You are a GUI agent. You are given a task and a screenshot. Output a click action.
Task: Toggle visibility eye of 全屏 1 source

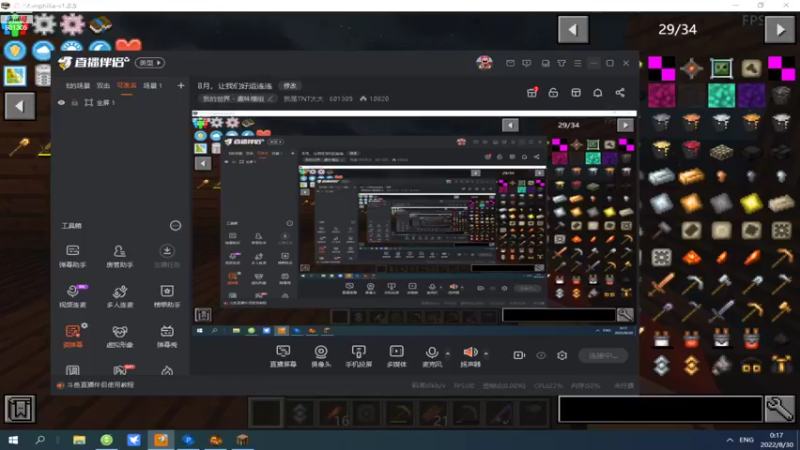coord(61,102)
